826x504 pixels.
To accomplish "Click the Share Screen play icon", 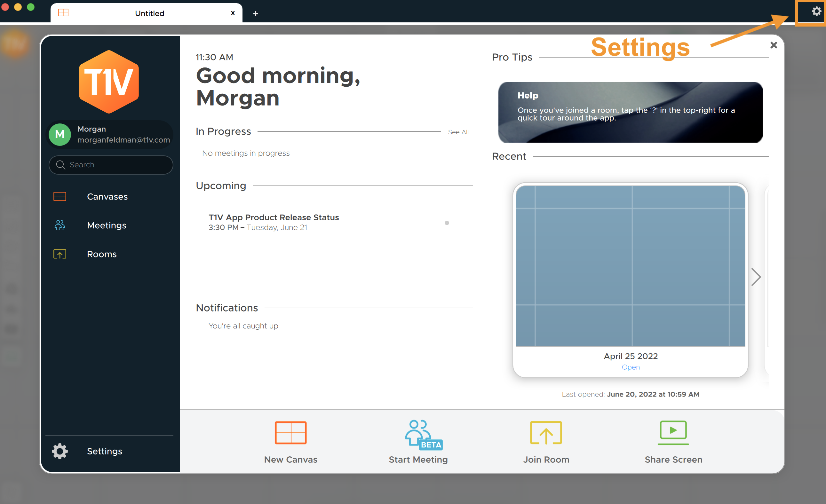I will 673,432.
